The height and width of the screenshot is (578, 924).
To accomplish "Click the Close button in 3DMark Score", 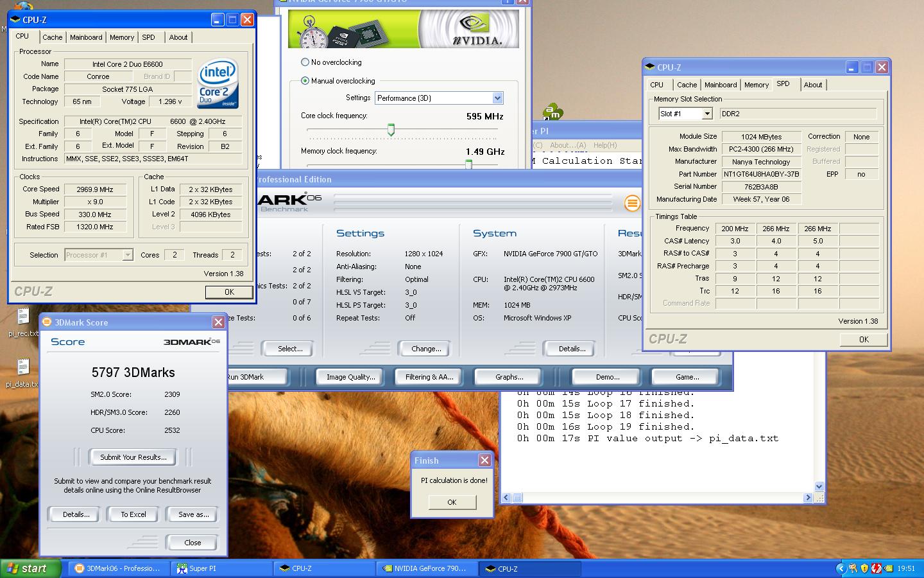I will [x=193, y=543].
